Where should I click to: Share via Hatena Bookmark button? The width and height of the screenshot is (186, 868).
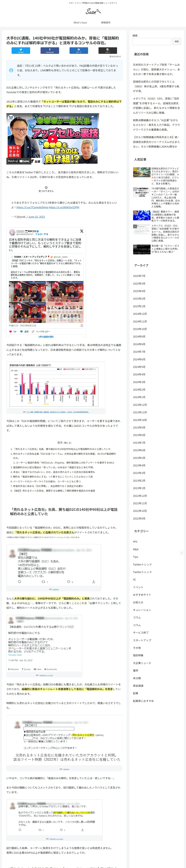79,50
